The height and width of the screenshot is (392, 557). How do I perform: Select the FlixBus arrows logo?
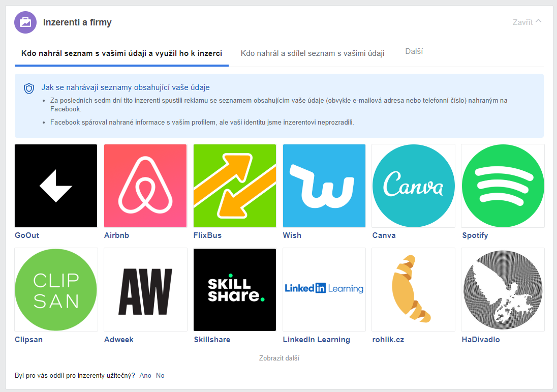click(x=234, y=186)
